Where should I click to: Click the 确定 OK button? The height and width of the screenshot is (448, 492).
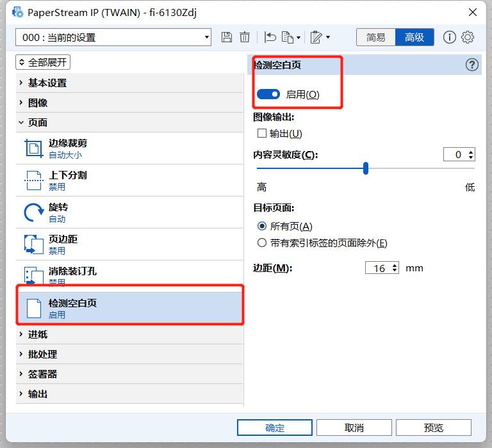[275, 428]
